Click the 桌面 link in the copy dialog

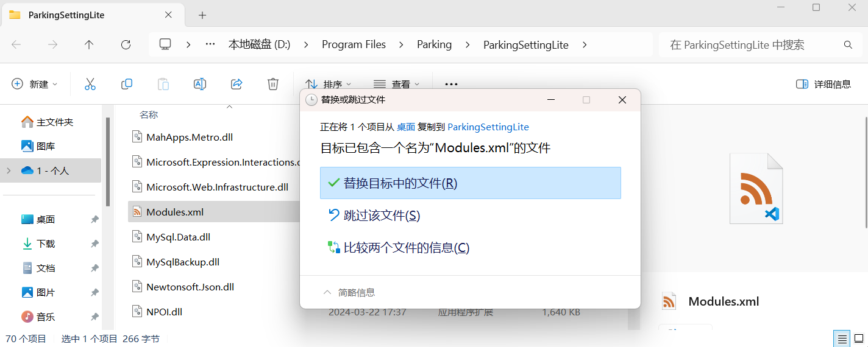406,127
